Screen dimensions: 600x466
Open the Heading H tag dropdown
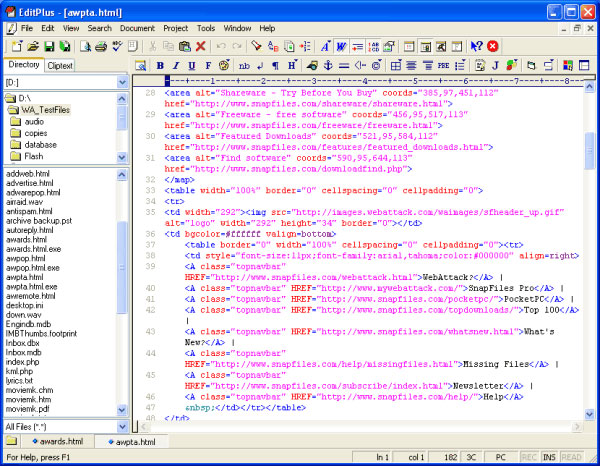pos(292,66)
